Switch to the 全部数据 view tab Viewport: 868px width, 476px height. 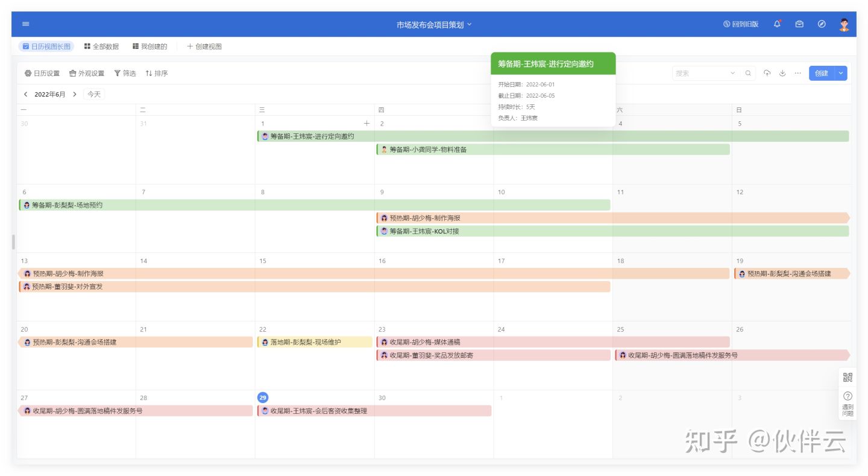(101, 46)
